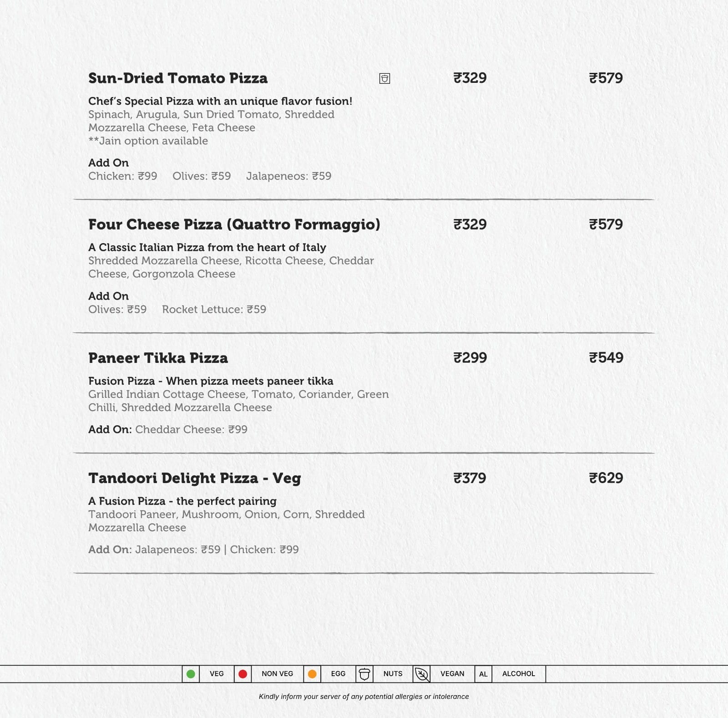The image size is (728, 718).
Task: Open the Paneer Tikka Pizza item
Action: (x=158, y=358)
